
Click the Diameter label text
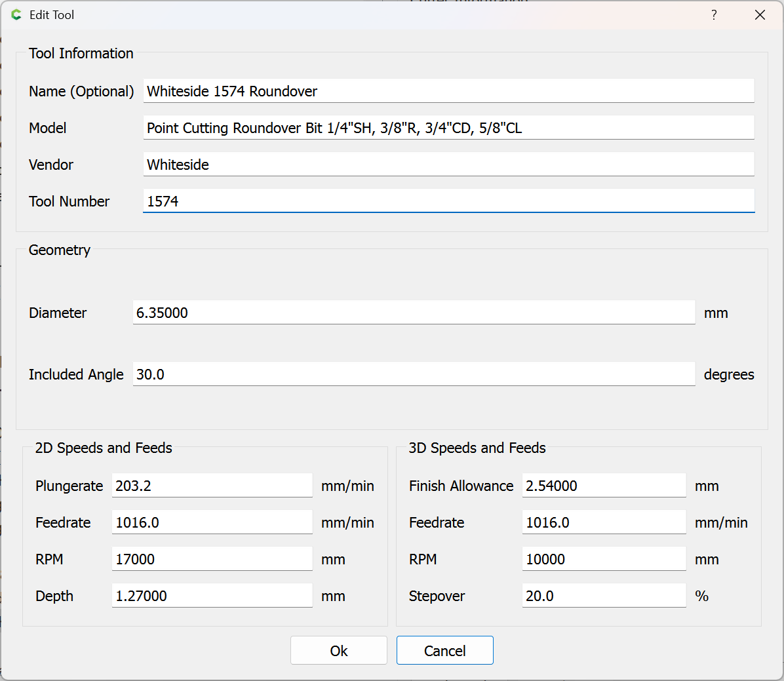(x=58, y=313)
